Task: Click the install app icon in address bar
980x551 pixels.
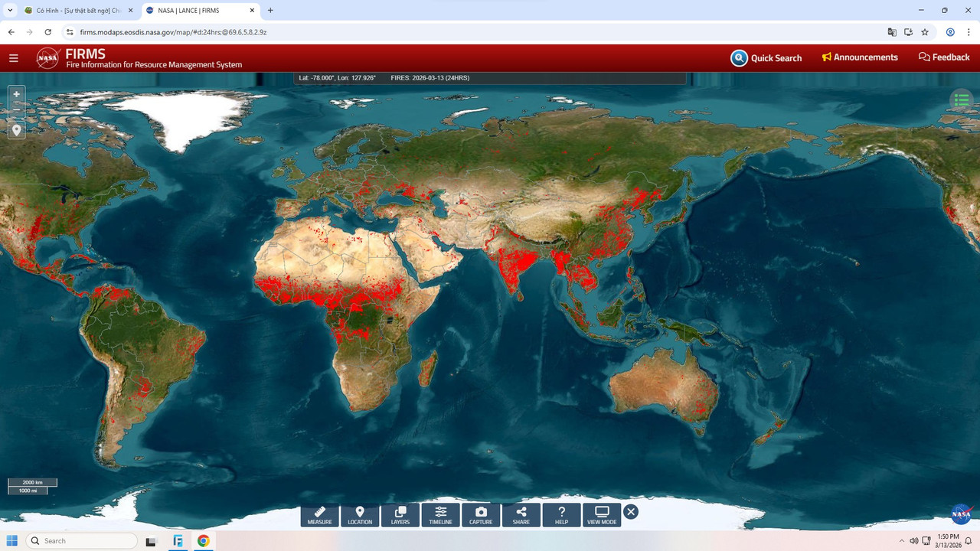Action: (909, 32)
